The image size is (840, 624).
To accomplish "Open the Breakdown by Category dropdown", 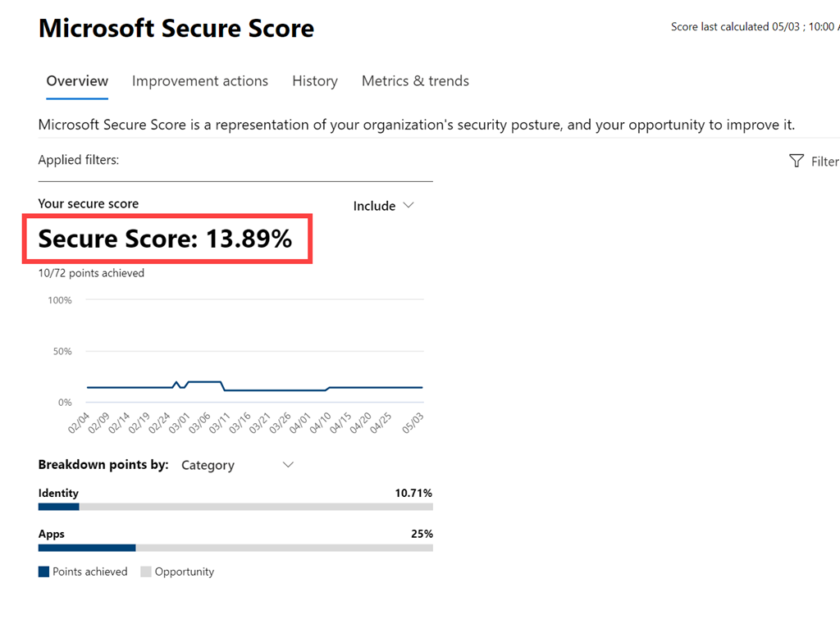I will click(x=236, y=465).
